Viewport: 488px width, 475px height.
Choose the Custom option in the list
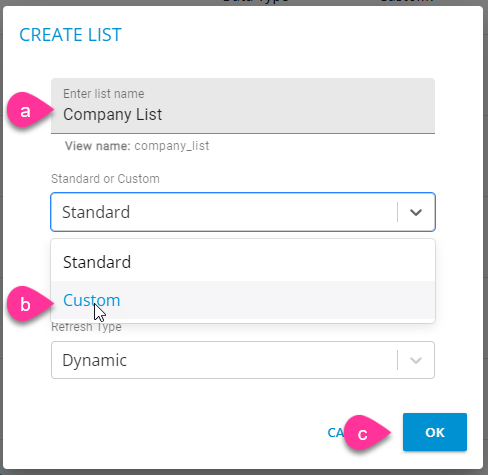pos(243,300)
